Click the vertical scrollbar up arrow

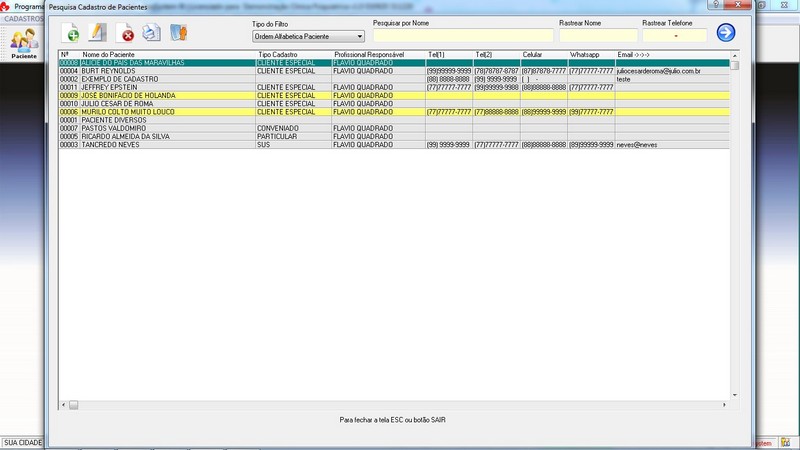click(x=735, y=56)
